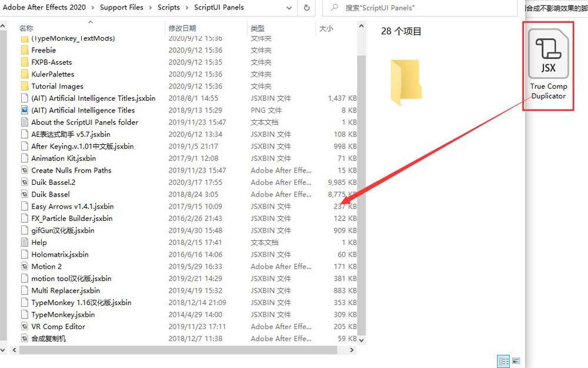The width and height of the screenshot is (588, 368).
Task: Select the (TypeMonkey_TextMods) folder row
Action: tap(188, 39)
